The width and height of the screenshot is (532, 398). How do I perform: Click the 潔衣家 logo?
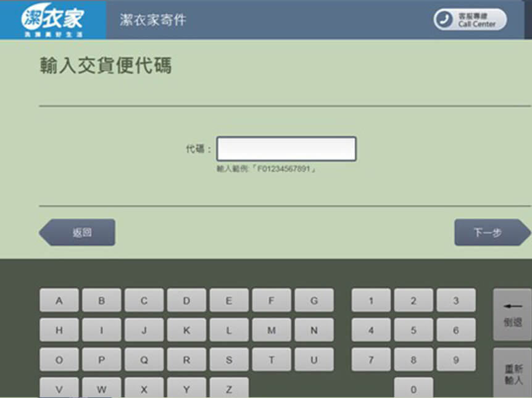52,20
